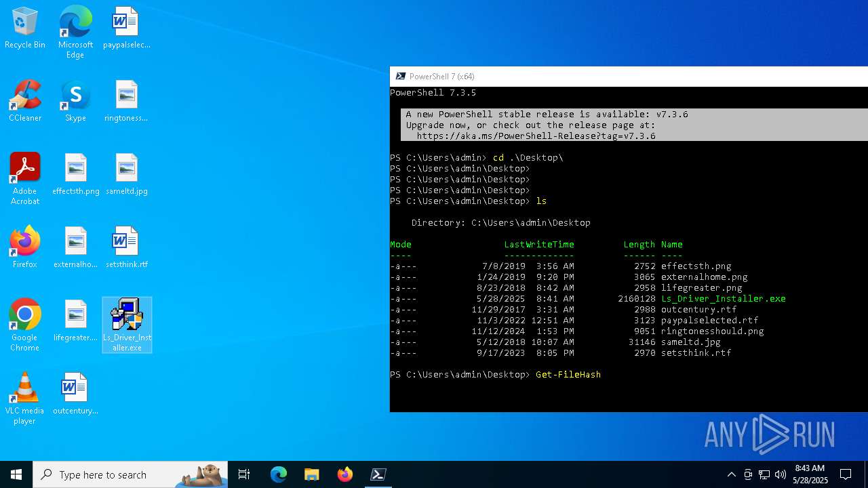Screen dimensions: 868x488
Task: Select the lifegreater image file icon
Action: click(x=75, y=321)
